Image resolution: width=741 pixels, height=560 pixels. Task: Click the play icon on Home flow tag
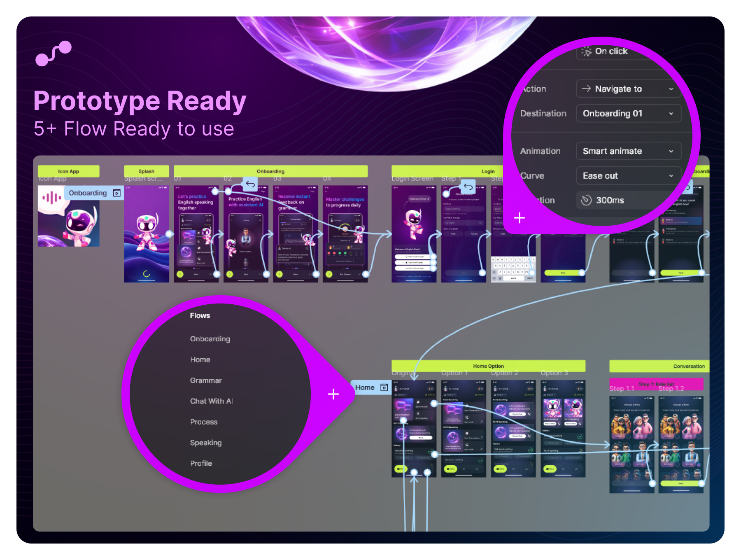(384, 387)
